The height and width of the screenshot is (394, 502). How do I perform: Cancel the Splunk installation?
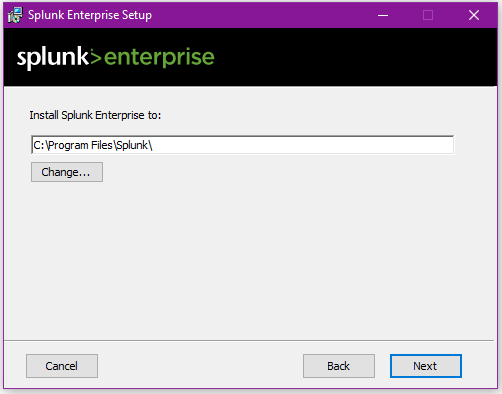click(x=62, y=366)
